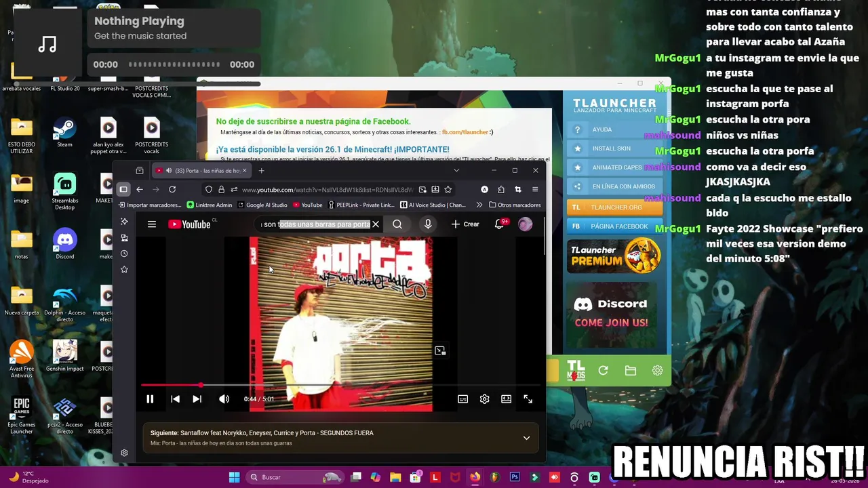The image size is (868, 488).
Task: Open the YouTube hamburger guide menu
Action: (x=152, y=224)
